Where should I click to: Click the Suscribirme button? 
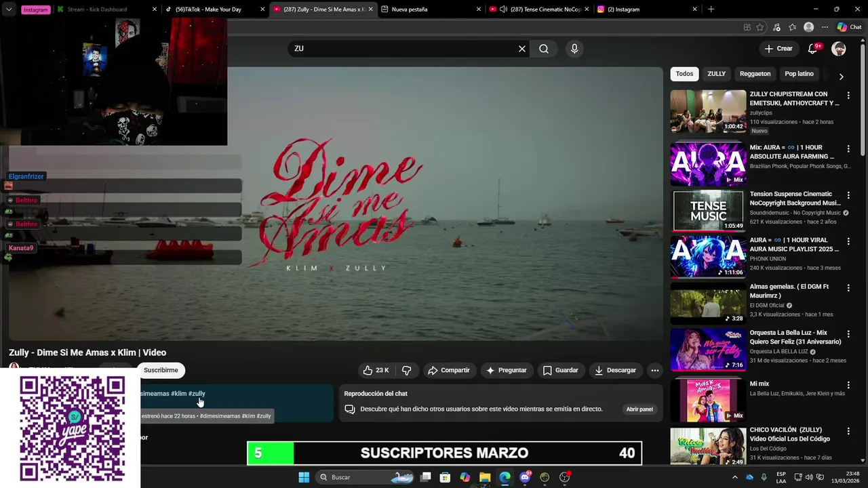click(161, 370)
